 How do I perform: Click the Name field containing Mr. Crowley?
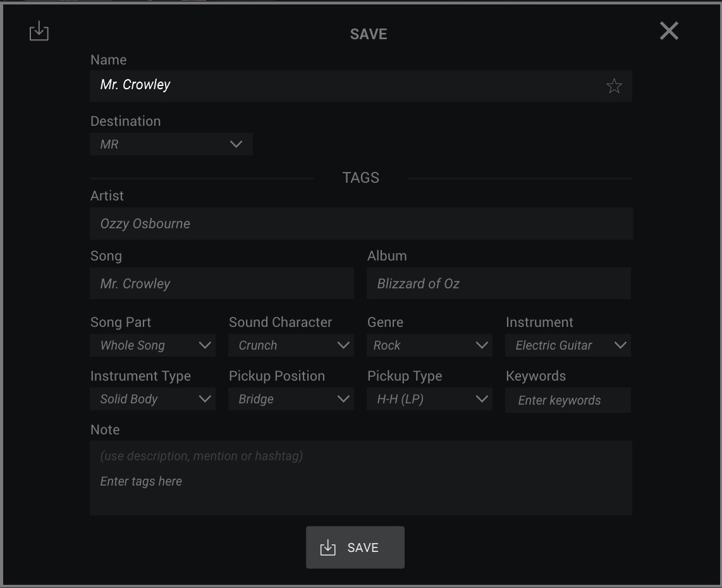point(360,85)
